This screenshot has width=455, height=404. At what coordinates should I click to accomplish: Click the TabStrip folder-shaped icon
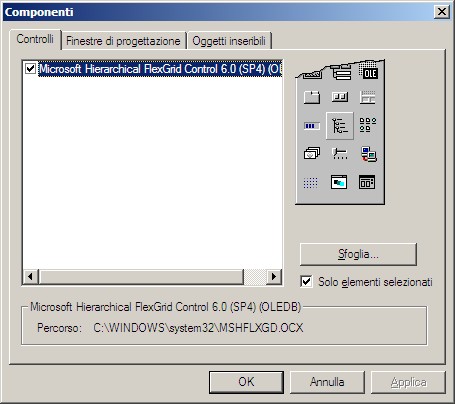pyautogui.click(x=312, y=97)
